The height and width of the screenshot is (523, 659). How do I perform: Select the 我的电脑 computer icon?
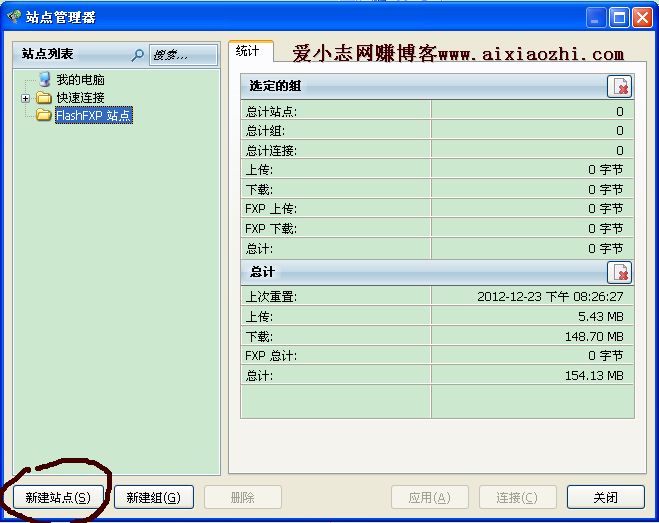pos(45,79)
